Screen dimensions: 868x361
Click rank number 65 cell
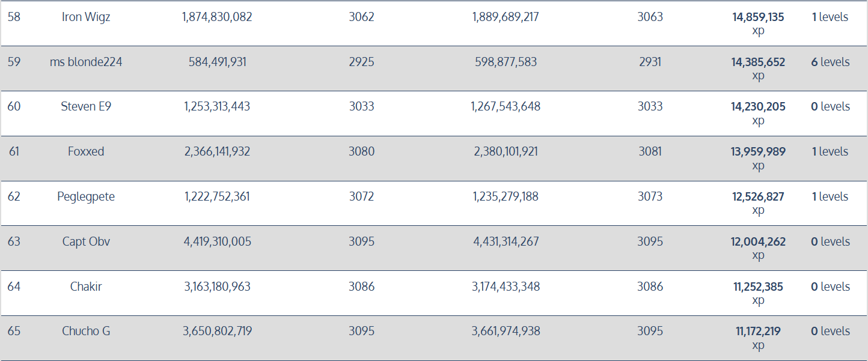point(14,331)
